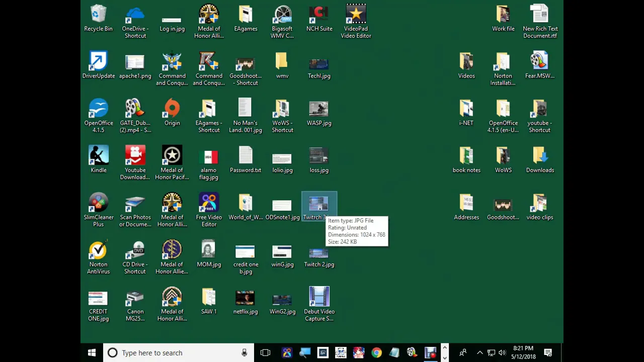Open the Windows Start menu
The height and width of the screenshot is (362, 644).
pos(92,353)
